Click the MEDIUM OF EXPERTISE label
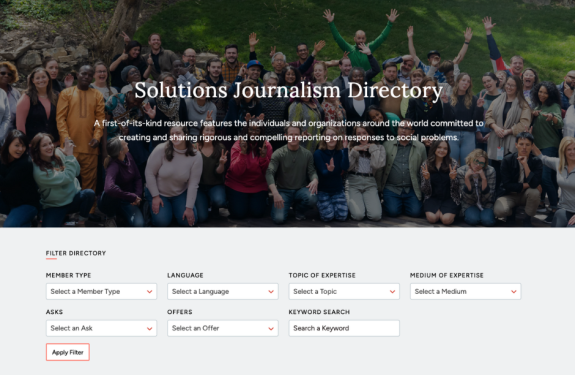 click(447, 275)
